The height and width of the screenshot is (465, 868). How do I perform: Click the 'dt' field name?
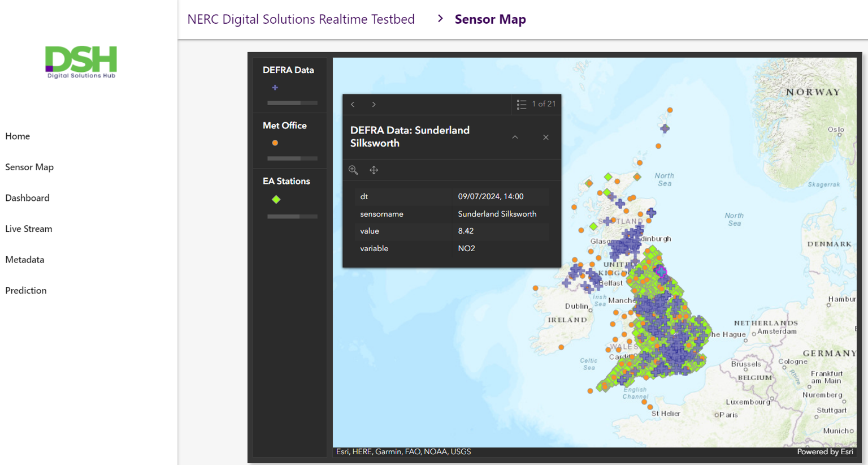point(364,196)
